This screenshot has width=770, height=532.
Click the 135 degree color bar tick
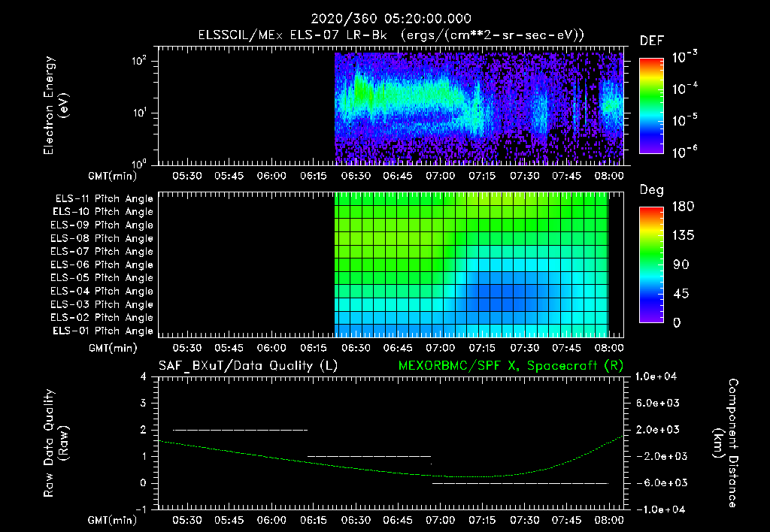(x=683, y=236)
